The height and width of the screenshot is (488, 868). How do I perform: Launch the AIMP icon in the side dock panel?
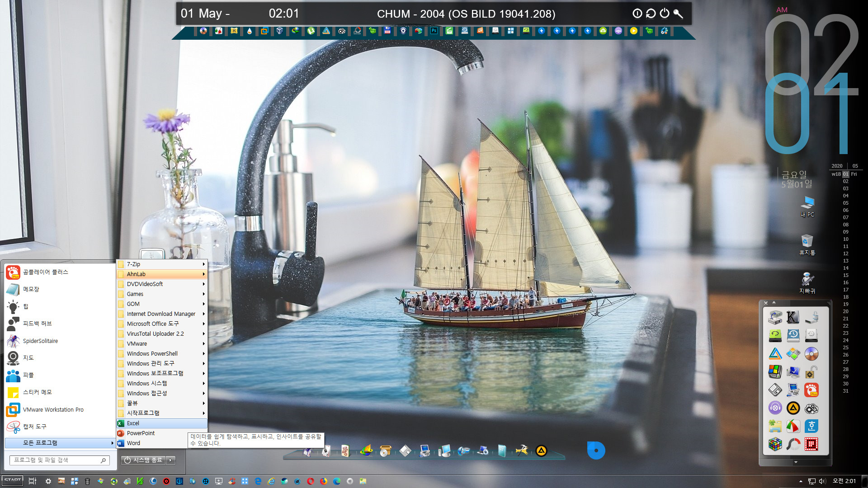[x=793, y=408]
